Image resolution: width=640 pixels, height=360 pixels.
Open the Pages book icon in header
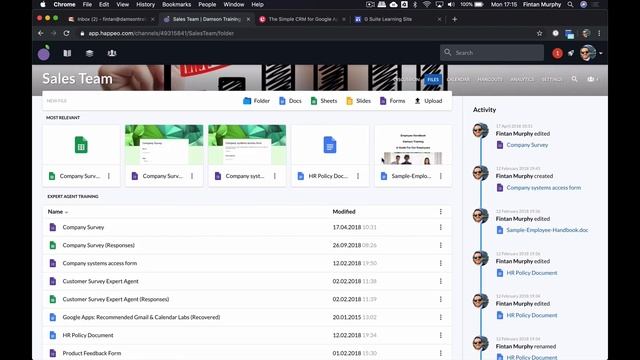pyautogui.click(x=67, y=53)
